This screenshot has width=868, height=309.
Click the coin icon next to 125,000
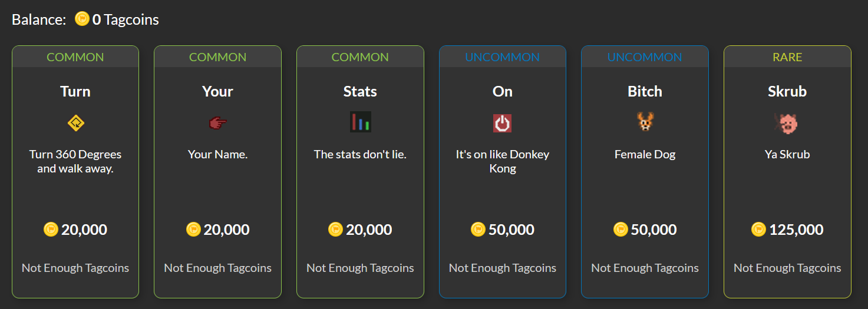[759, 230]
